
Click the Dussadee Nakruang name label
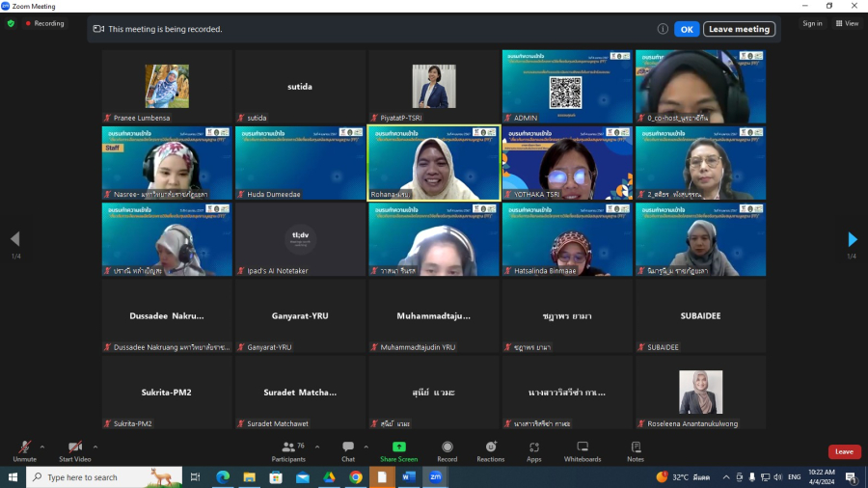(171, 347)
